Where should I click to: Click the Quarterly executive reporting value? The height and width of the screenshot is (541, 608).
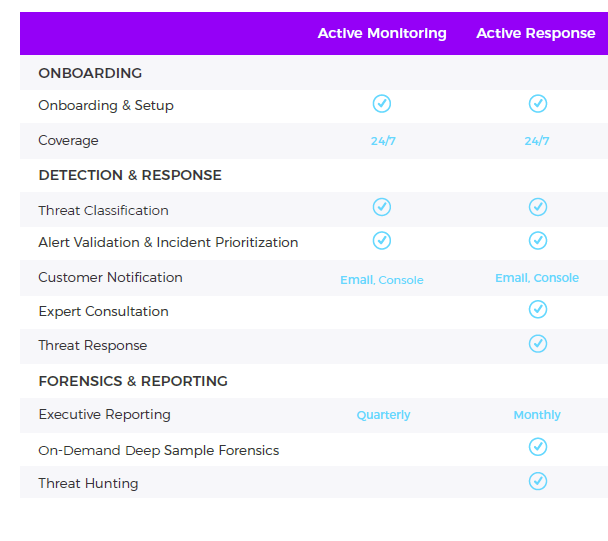tap(383, 415)
